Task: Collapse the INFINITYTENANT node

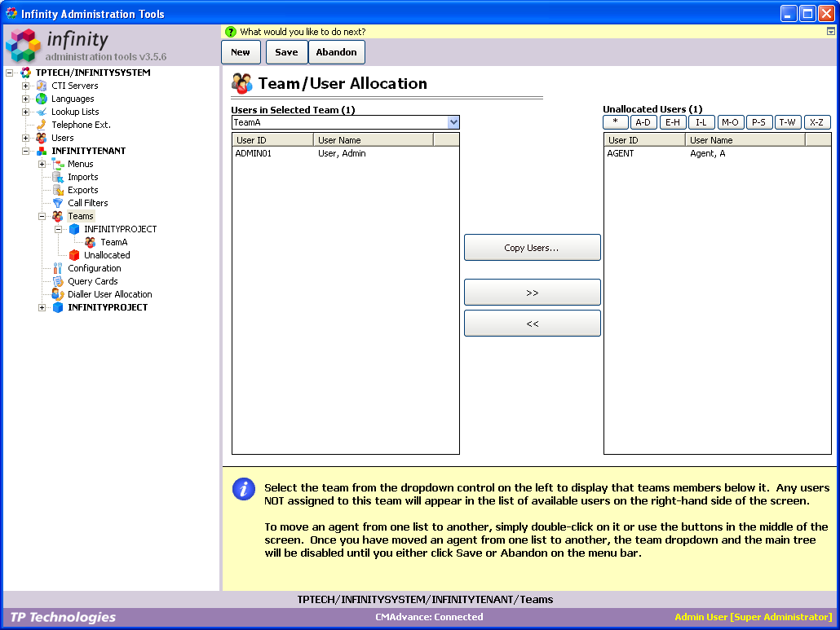Action: tap(25, 151)
